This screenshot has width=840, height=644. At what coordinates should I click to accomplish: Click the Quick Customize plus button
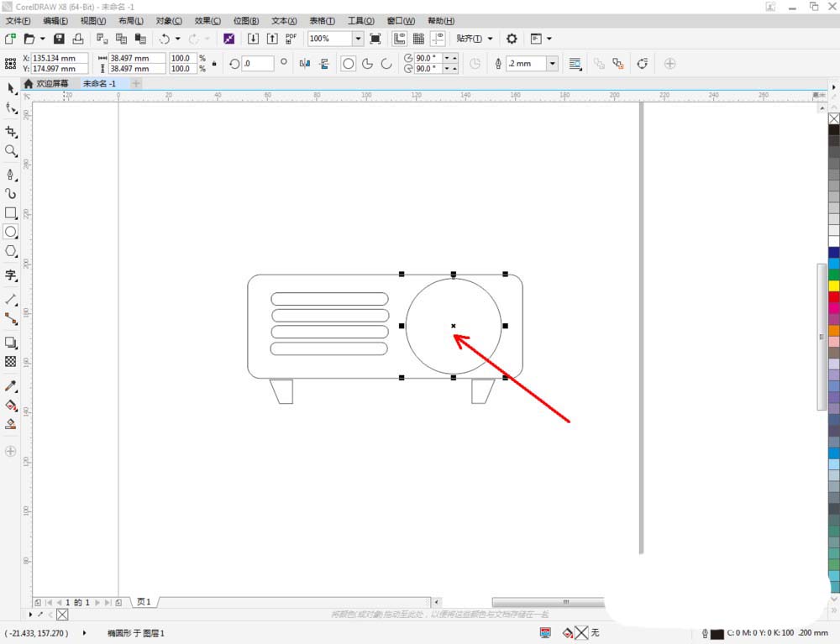[x=669, y=64]
